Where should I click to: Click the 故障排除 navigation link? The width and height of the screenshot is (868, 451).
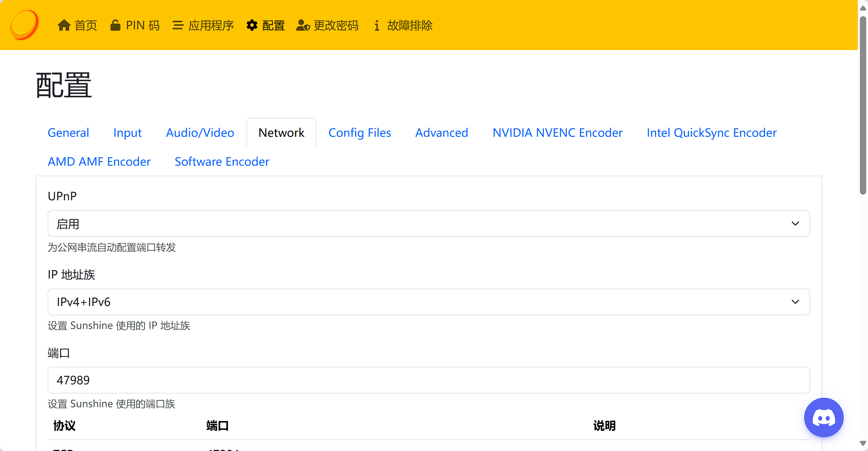click(x=410, y=25)
